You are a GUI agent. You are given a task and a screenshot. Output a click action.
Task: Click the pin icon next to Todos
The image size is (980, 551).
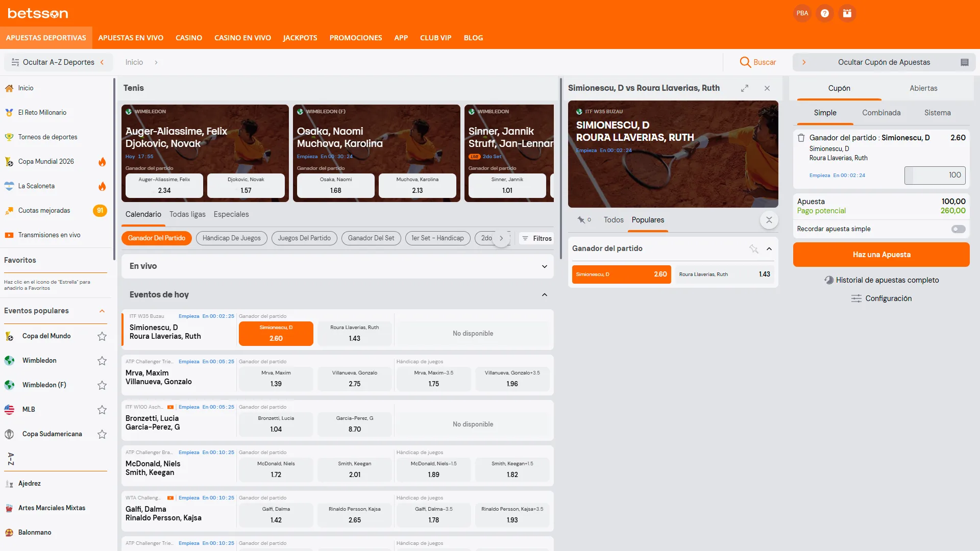tap(581, 220)
